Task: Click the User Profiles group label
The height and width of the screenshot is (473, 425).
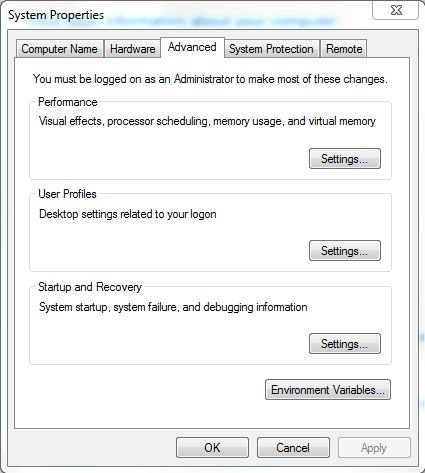Action: [x=67, y=194]
